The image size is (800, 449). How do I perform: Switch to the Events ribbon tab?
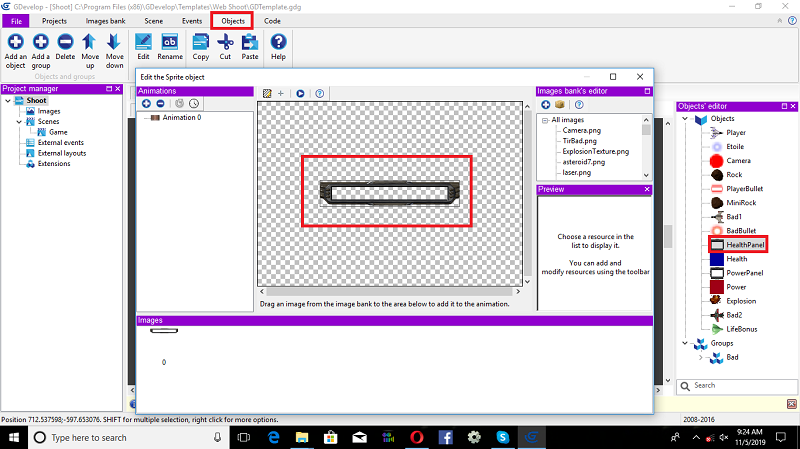click(x=192, y=21)
